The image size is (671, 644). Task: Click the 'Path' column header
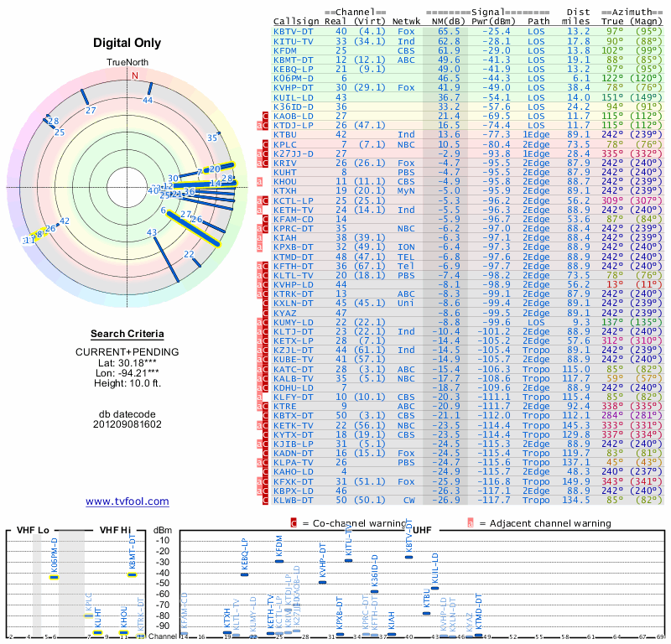[x=538, y=21]
